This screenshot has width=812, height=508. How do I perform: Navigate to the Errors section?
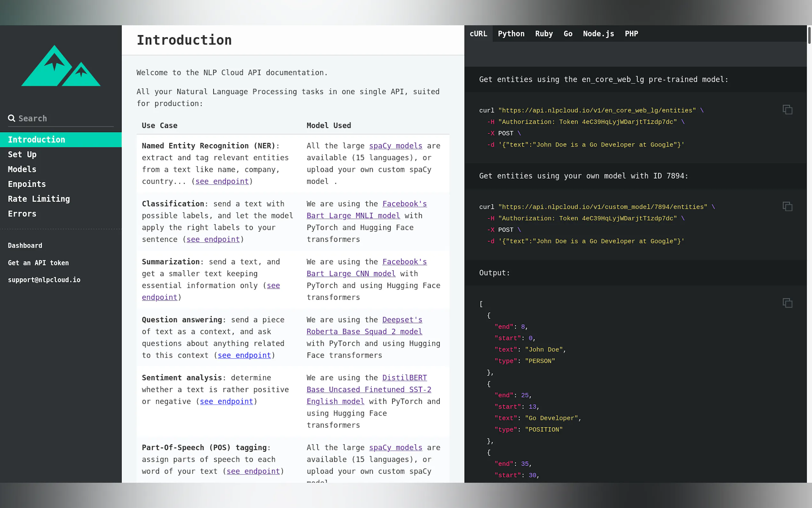[x=22, y=214]
